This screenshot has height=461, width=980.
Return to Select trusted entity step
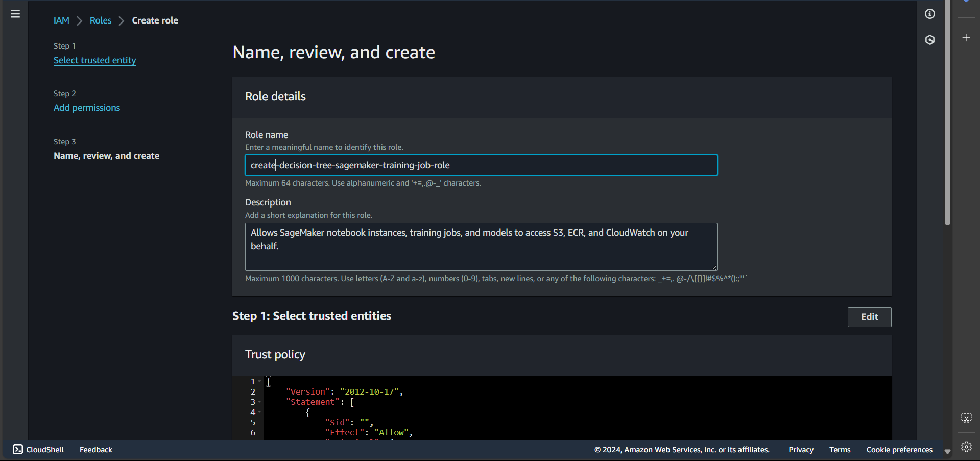coord(94,60)
